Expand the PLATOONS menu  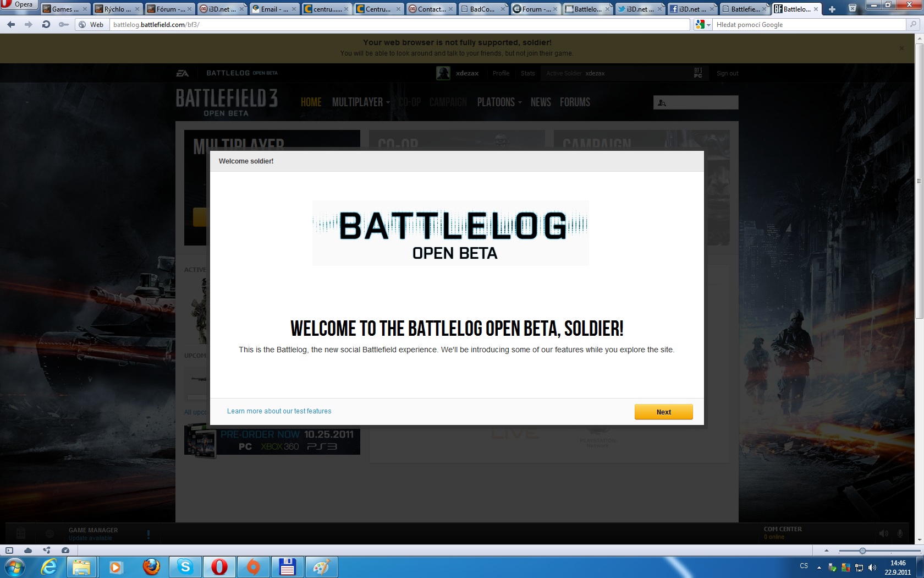(499, 102)
